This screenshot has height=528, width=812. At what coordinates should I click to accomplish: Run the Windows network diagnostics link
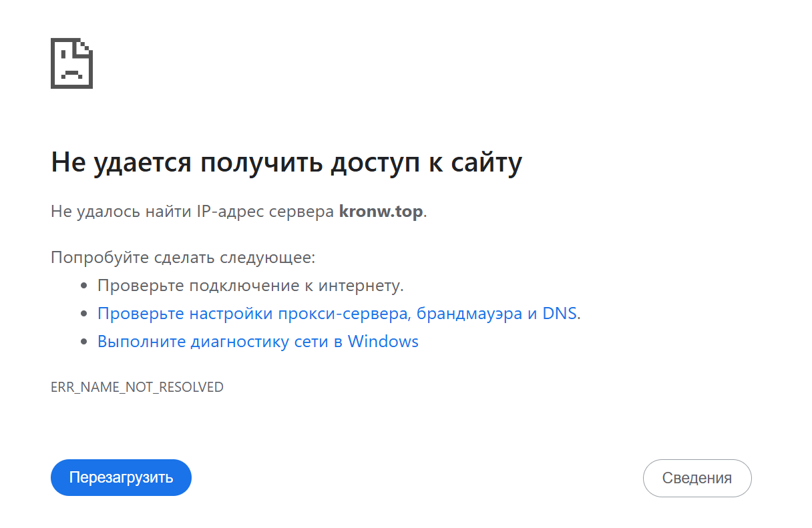[x=258, y=342]
